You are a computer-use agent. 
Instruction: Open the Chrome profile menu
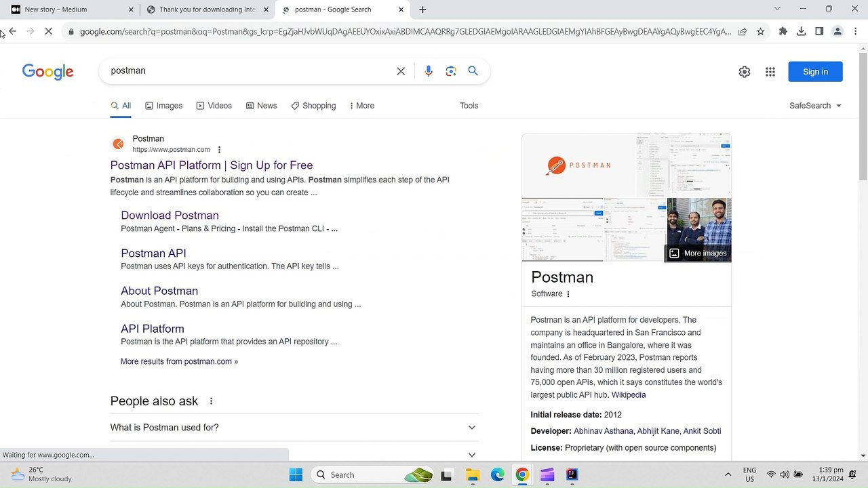837,31
